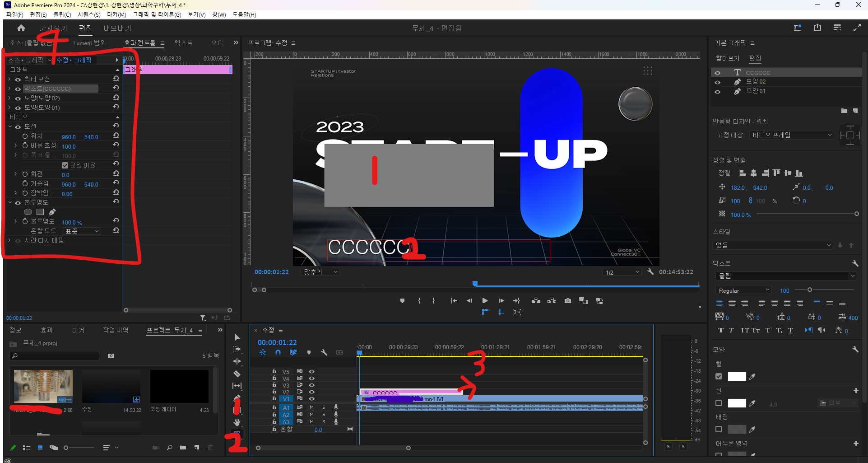Click Mark Out button
Viewport: 868px width, 463px height.
pyautogui.click(x=433, y=301)
